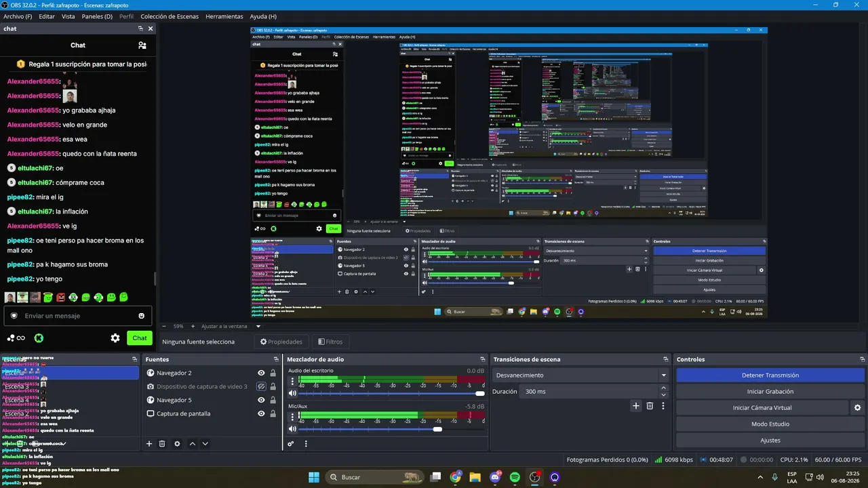Screen dimensions: 868x488
Task: Open chat settings gear
Action: (115, 338)
